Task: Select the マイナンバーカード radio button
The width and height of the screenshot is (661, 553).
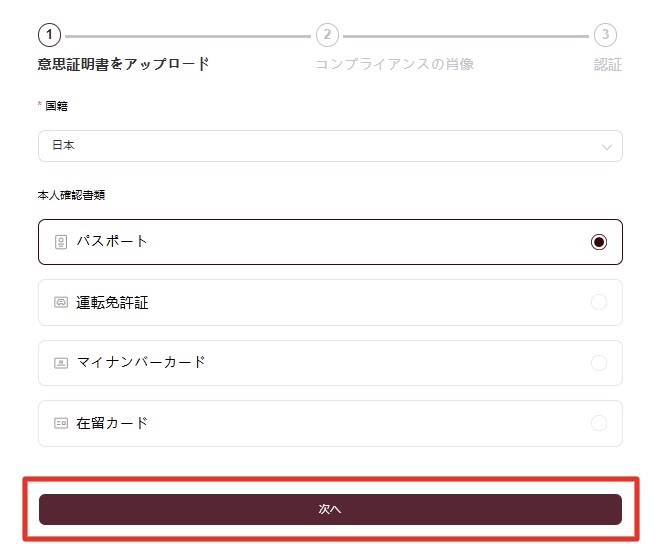Action: point(599,363)
